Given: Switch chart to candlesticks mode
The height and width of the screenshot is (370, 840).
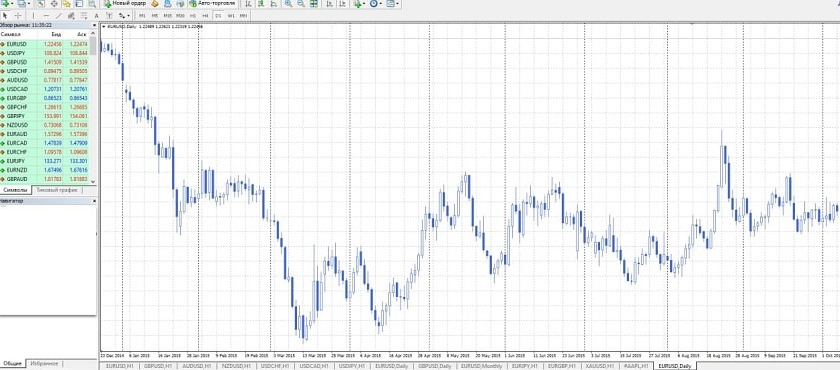Looking at the screenshot, I should [x=261, y=3].
